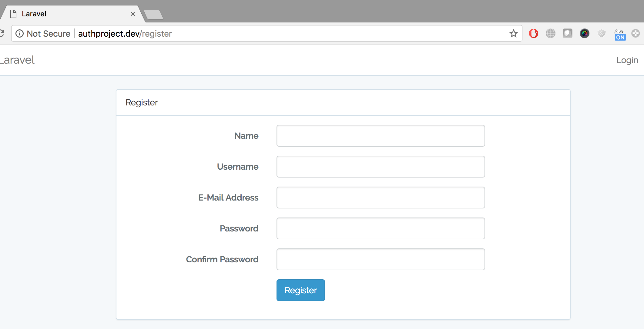Click the E-Mail Address input box
The image size is (644, 329).
381,198
